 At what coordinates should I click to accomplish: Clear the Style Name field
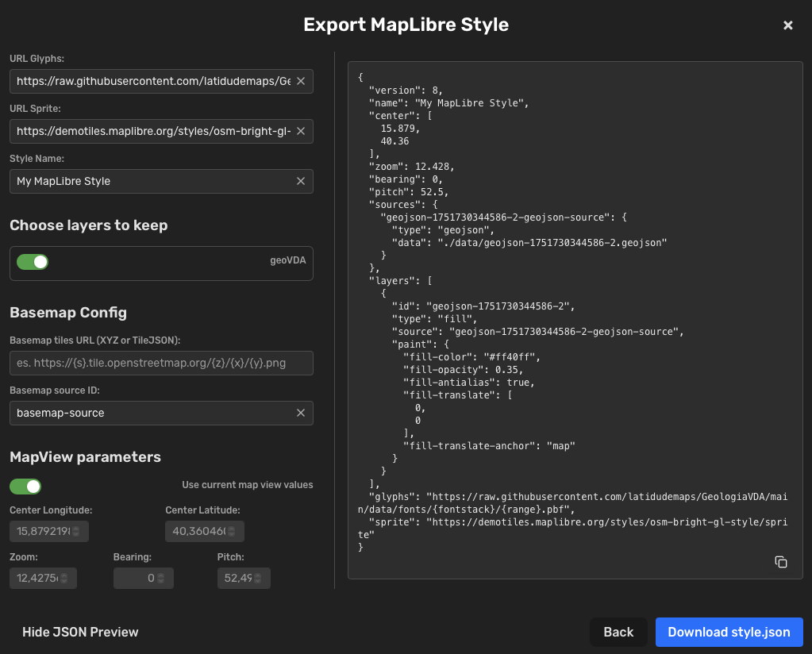coord(301,181)
